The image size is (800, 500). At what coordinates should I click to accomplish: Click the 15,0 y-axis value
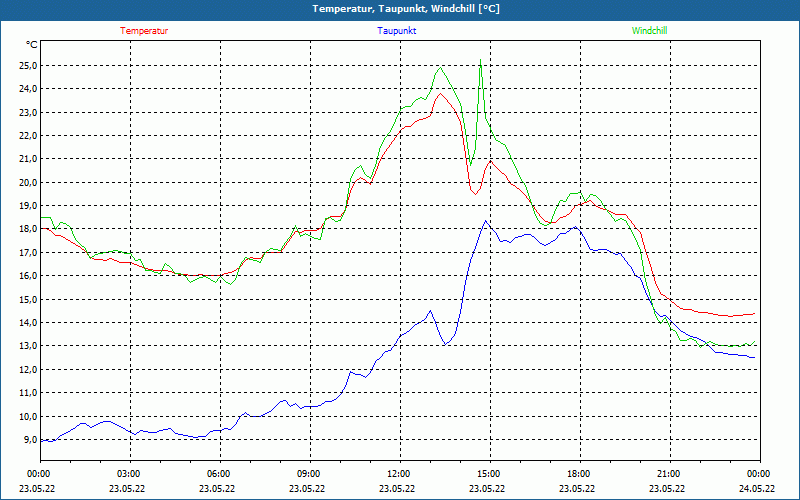pos(28,299)
